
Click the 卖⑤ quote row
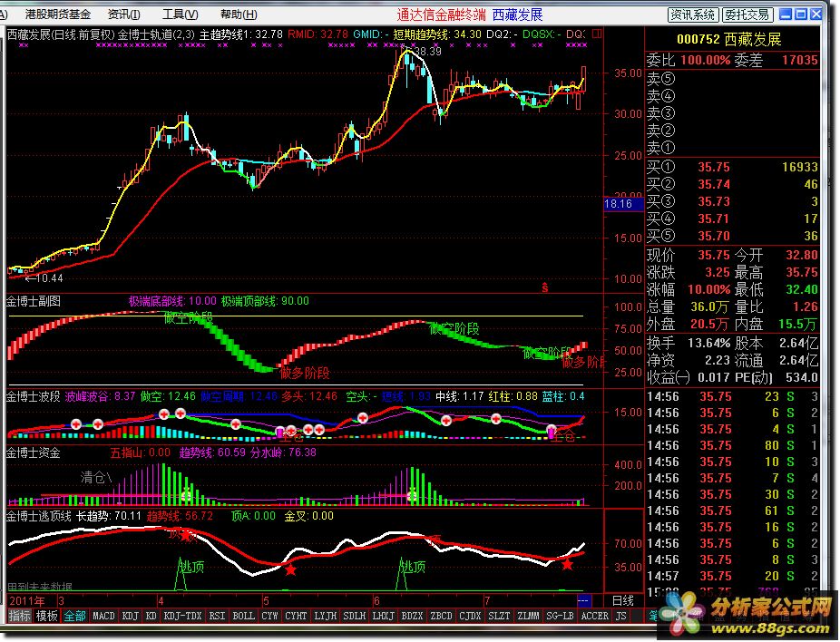point(732,79)
